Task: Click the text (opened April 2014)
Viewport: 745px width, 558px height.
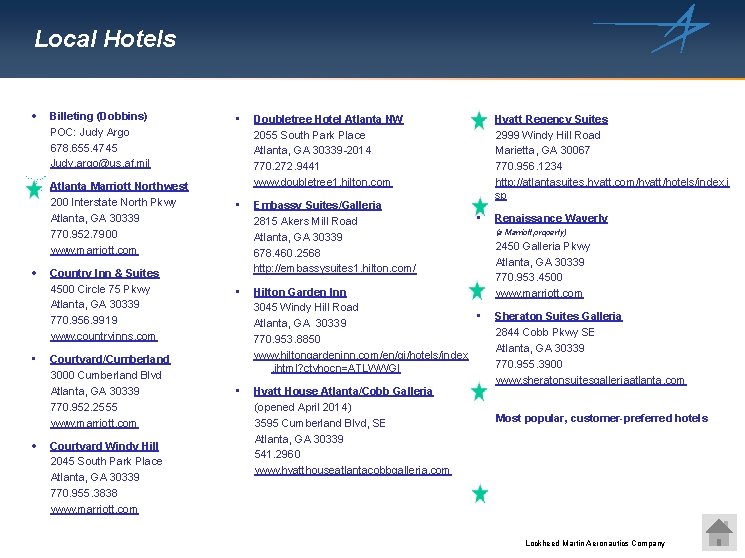Action: pos(303,408)
